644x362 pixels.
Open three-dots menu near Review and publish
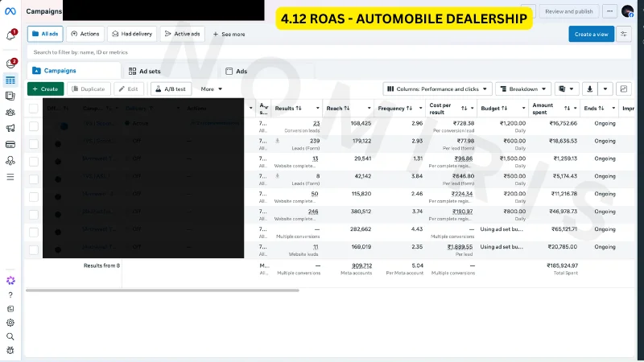pyautogui.click(x=609, y=11)
